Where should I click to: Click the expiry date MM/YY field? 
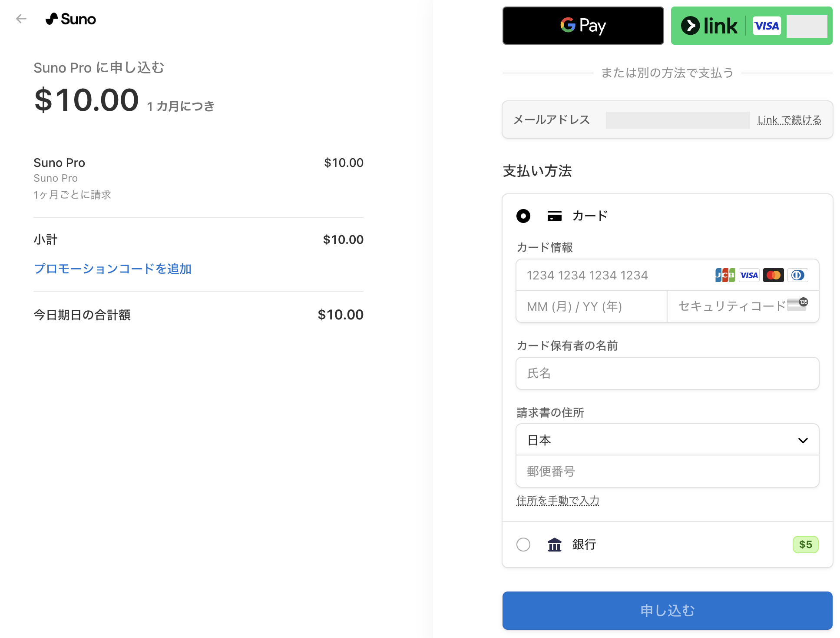tap(591, 307)
